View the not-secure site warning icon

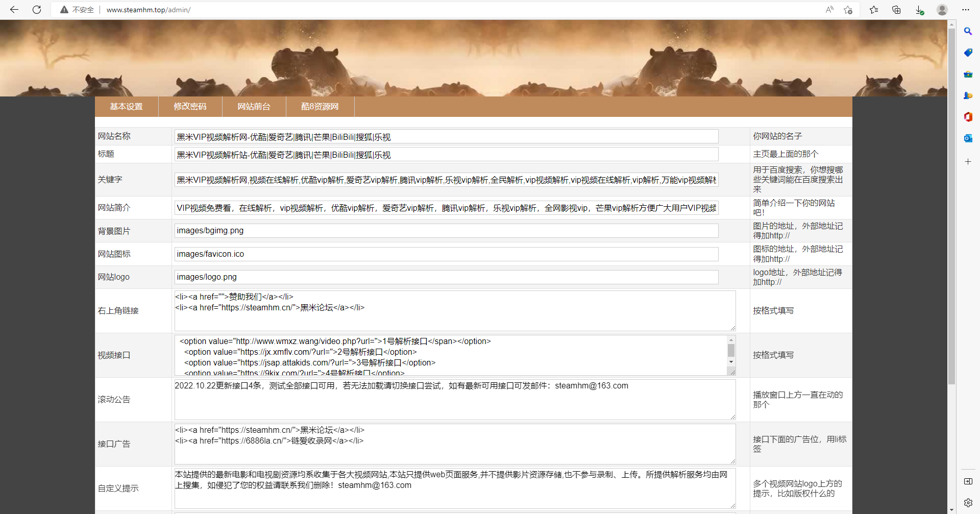[x=64, y=10]
